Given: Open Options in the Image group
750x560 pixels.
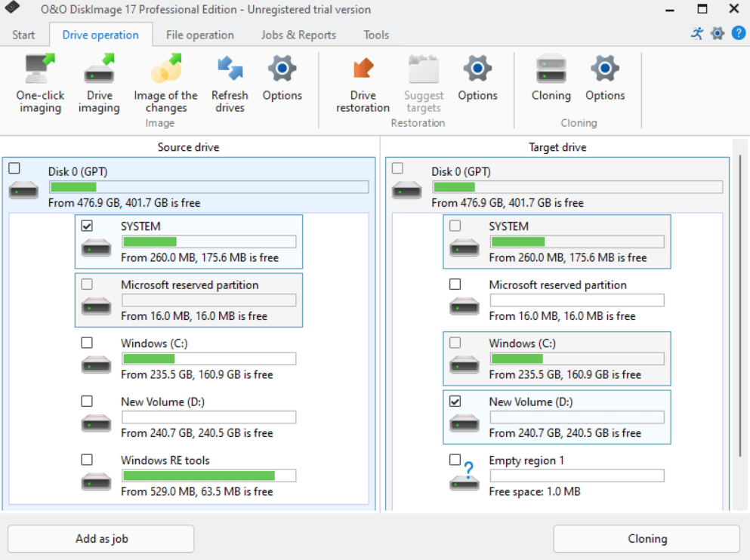Looking at the screenshot, I should pos(282,78).
